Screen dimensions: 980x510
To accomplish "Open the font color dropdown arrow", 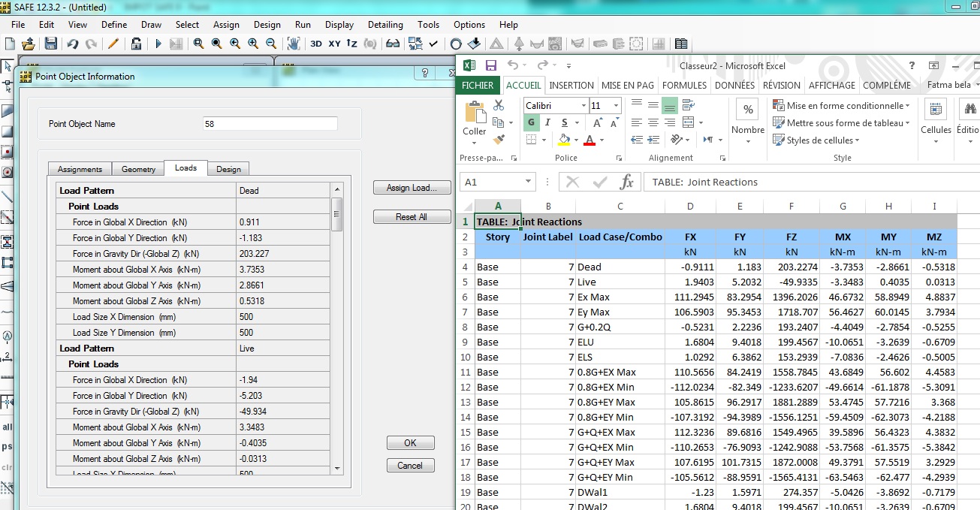I will [x=602, y=140].
